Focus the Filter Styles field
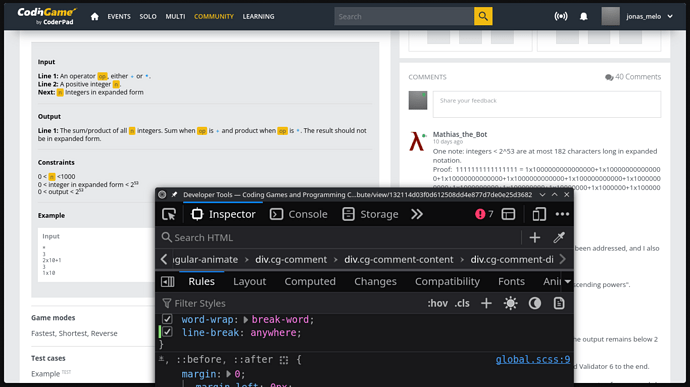Viewport: 690px width, 387px height. coord(290,303)
